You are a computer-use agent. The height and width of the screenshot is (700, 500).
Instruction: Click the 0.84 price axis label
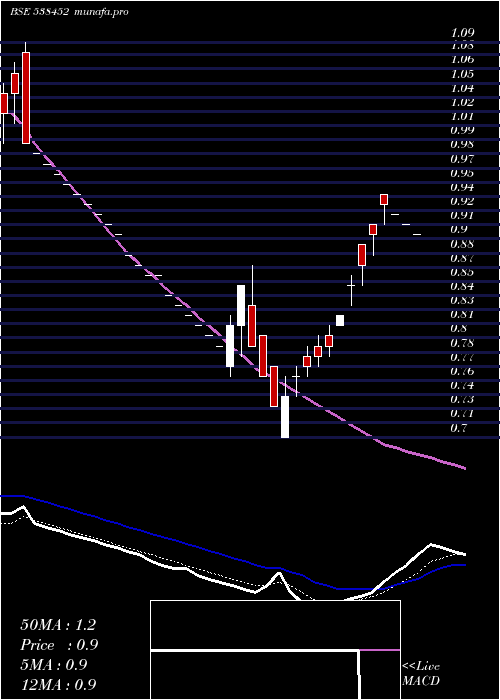462,286
